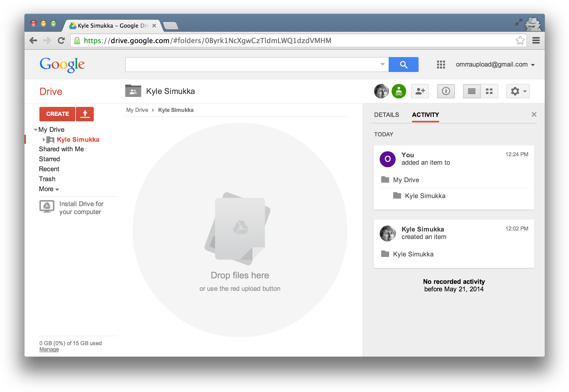Click Kyle Simukka breadcrumb label

pyautogui.click(x=176, y=110)
